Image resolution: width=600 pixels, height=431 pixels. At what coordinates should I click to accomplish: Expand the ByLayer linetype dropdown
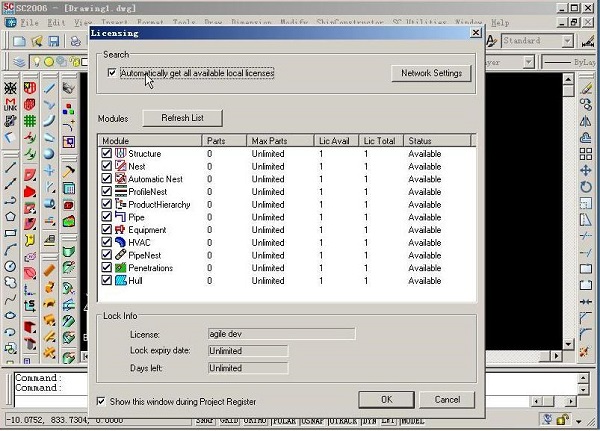pos(570,62)
